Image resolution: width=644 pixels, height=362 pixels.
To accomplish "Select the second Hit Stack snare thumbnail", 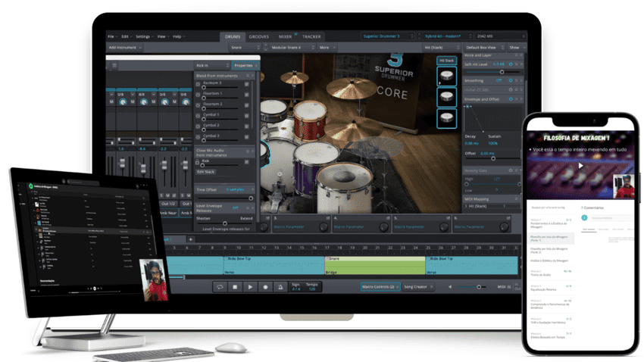I will pyautogui.click(x=446, y=97).
